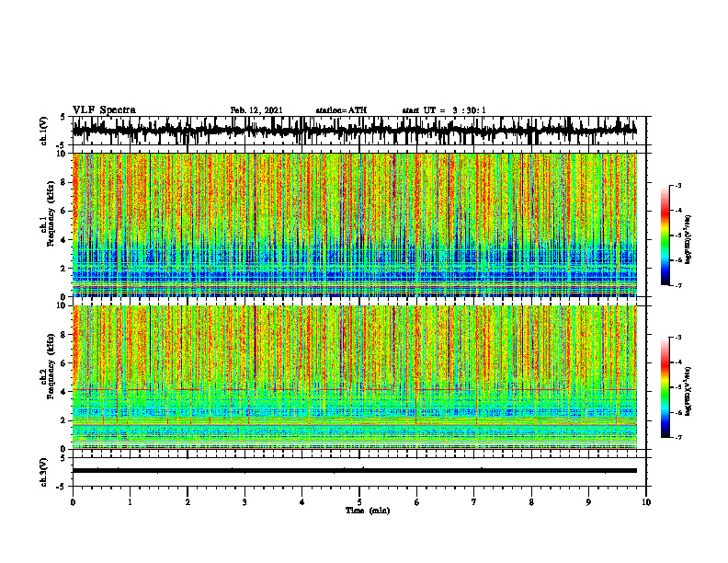Viewport: 728px width, 563px height.
Task: Click the "5" volt tick of the ch.1(V) panel
Action: [63, 118]
